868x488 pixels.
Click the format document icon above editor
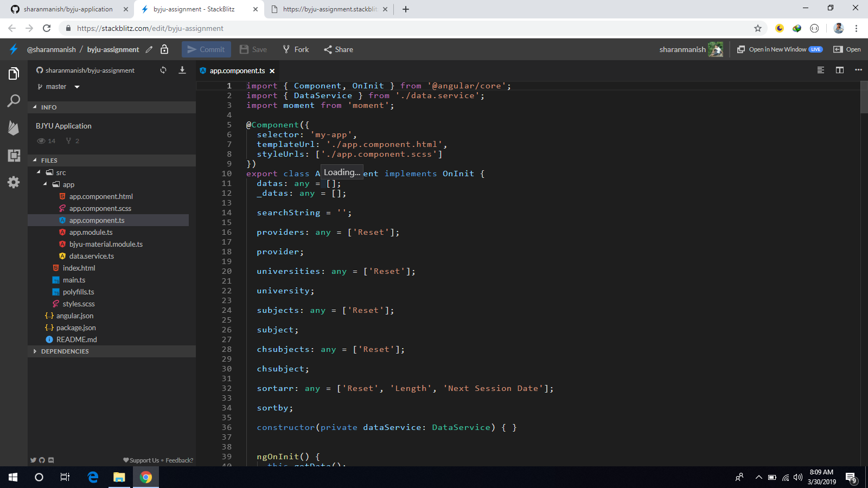[821, 70]
